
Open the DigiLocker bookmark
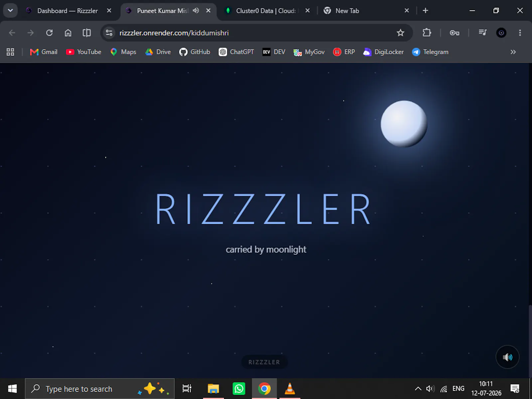coord(383,52)
